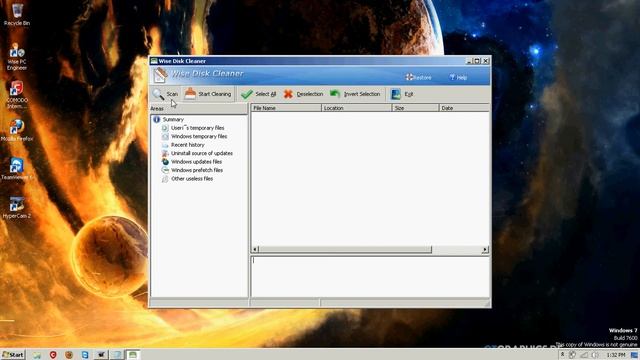Sort by the Size column header
The height and width of the screenshot is (360, 640).
[415, 108]
